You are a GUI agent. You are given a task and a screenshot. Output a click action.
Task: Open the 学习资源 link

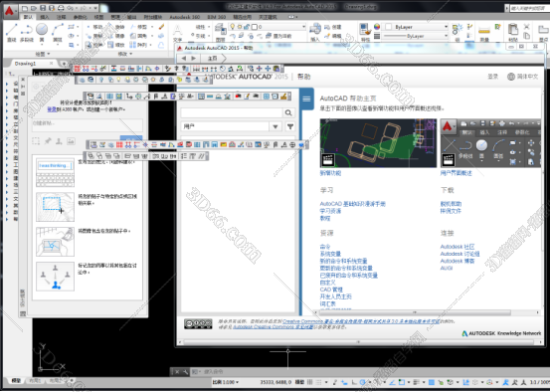(330, 211)
